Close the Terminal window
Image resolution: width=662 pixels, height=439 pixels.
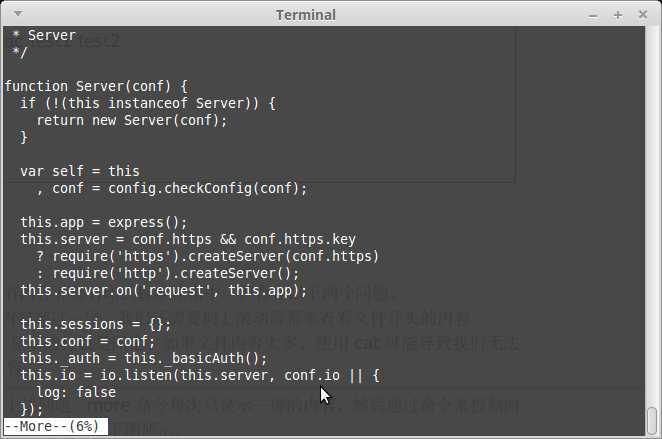pos(643,15)
